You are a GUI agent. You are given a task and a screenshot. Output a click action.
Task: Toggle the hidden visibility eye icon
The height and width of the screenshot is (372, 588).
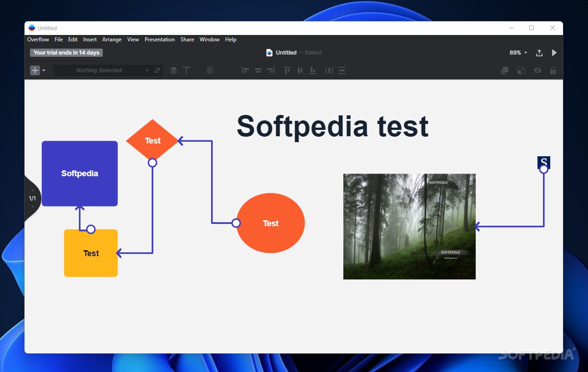537,70
